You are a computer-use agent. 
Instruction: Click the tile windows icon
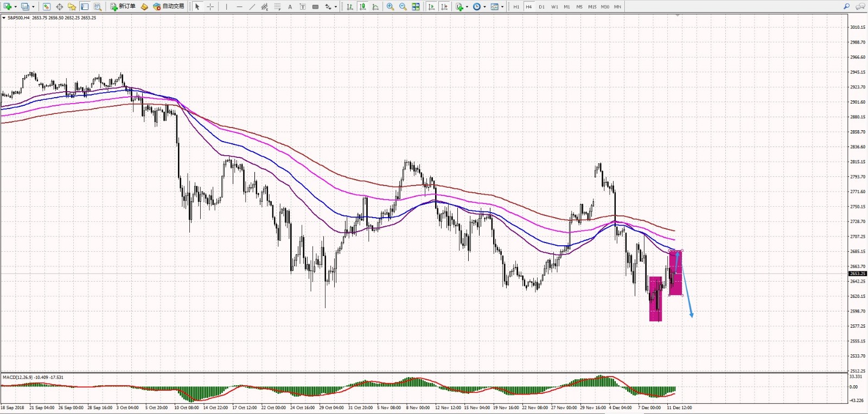(x=416, y=7)
